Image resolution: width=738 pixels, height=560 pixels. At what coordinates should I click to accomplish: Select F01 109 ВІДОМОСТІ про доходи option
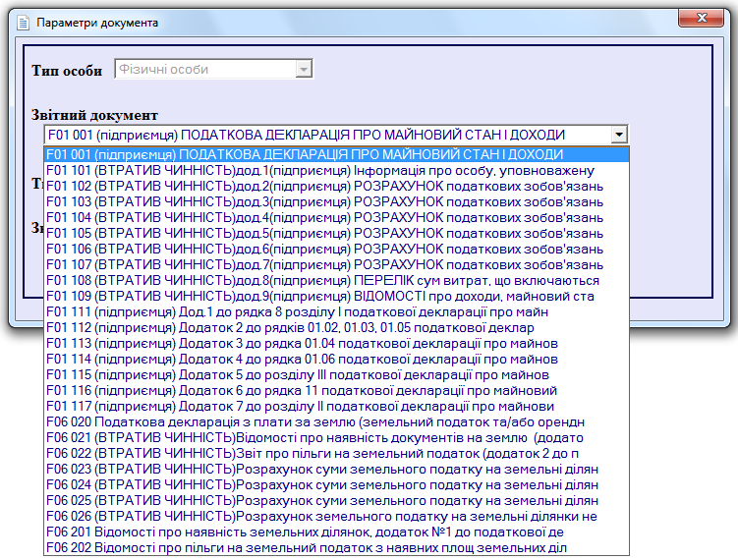click(319, 296)
